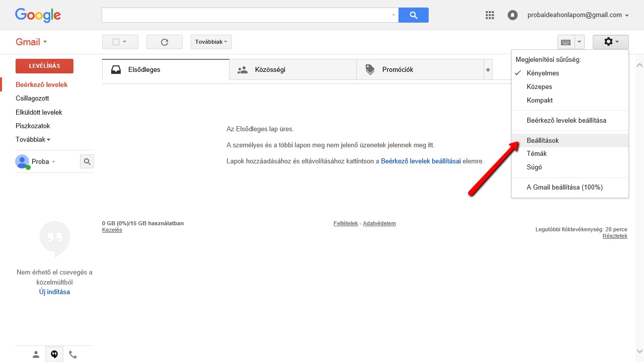Click the Google logo
Screen dimensions: 644x362
pos(38,15)
